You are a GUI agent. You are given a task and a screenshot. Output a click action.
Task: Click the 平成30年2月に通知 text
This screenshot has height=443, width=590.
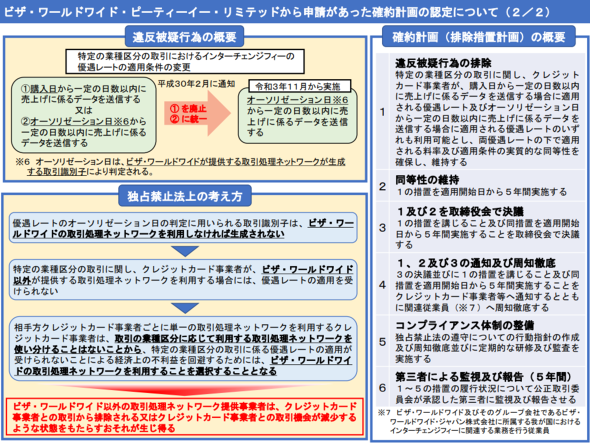click(x=196, y=84)
